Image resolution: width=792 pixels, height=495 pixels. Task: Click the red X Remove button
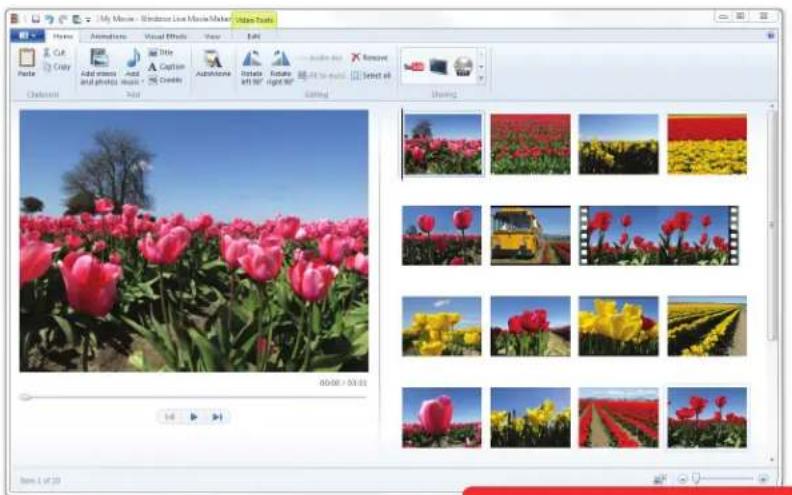click(x=370, y=58)
